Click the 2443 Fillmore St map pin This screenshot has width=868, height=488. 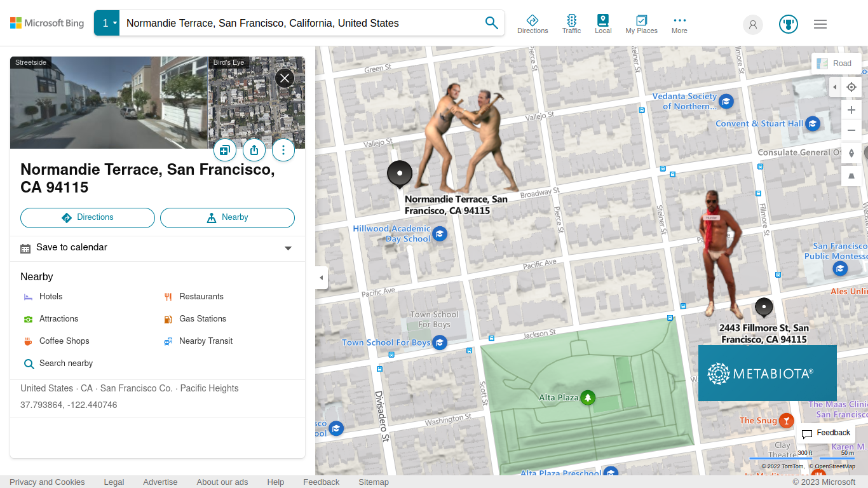tap(764, 308)
